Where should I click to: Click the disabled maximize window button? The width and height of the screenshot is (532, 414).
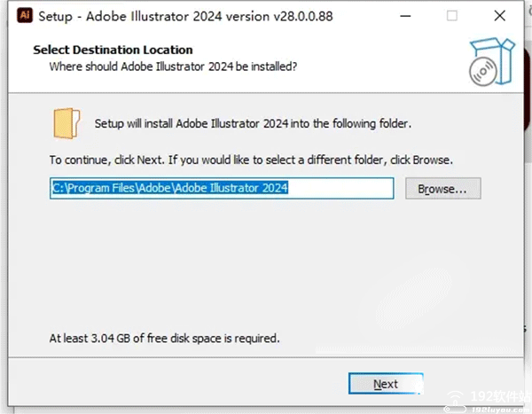click(x=452, y=16)
